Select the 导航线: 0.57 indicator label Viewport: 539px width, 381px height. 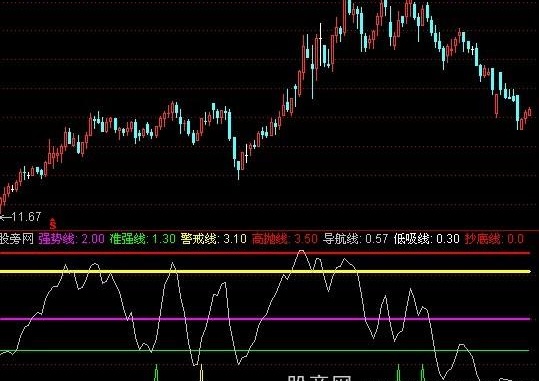355,238
